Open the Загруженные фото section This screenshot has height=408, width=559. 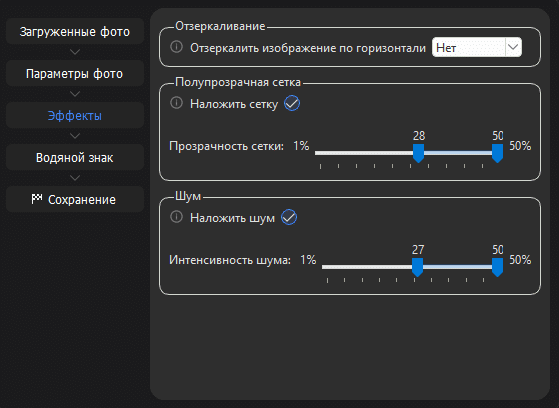point(75,32)
